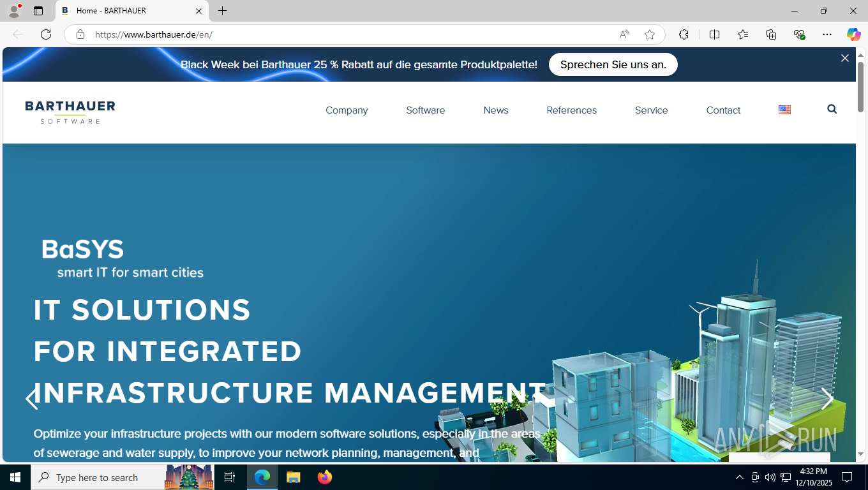Click the BaSYS smart cities logo
The width and height of the screenshot is (868, 490).
pyautogui.click(x=123, y=259)
